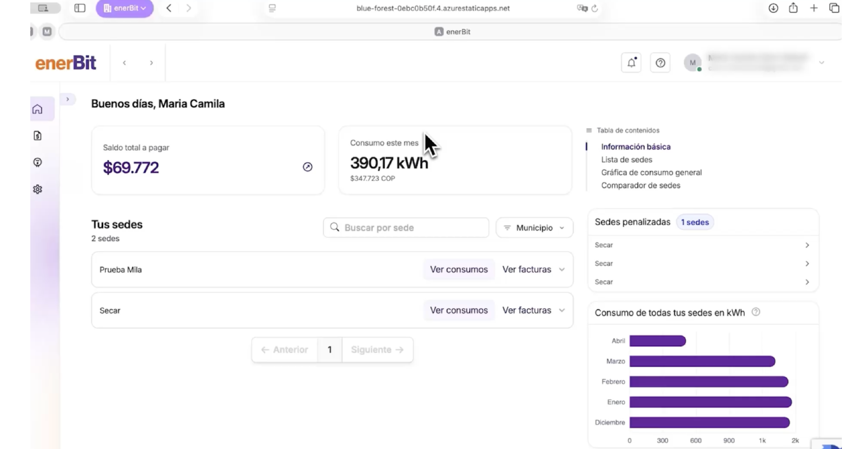Expand the Prueba Mila row chevron
The height and width of the screenshot is (449, 868).
[562, 270]
